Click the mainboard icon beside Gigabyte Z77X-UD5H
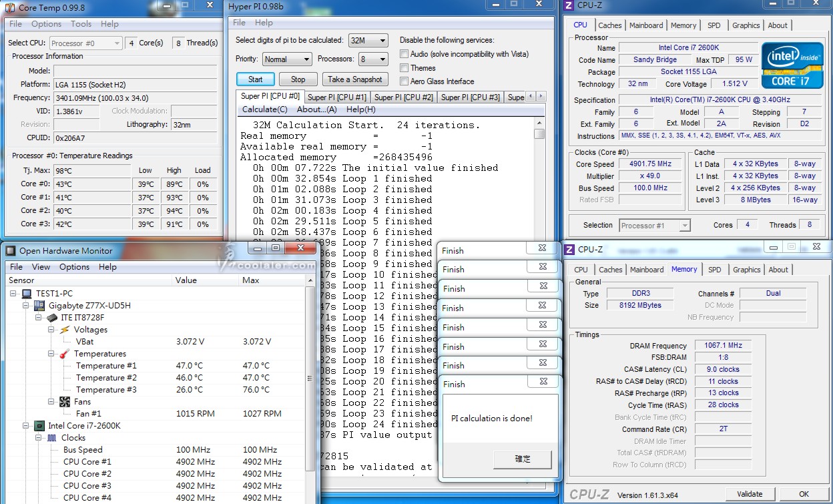The image size is (833, 504). tap(39, 306)
